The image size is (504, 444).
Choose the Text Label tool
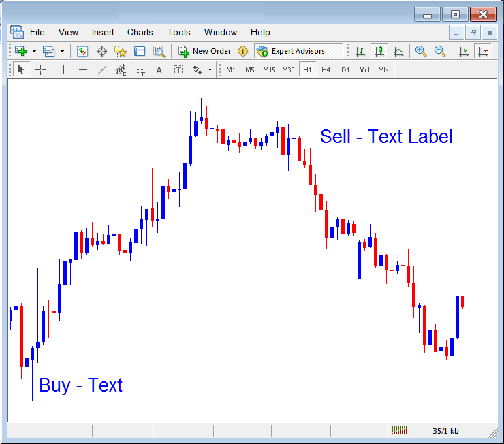coord(178,69)
